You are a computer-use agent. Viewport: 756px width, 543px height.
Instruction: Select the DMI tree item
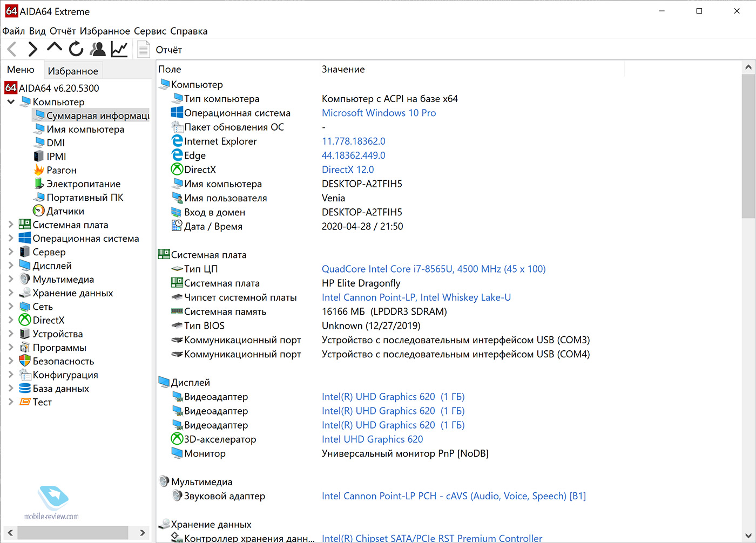(49, 142)
